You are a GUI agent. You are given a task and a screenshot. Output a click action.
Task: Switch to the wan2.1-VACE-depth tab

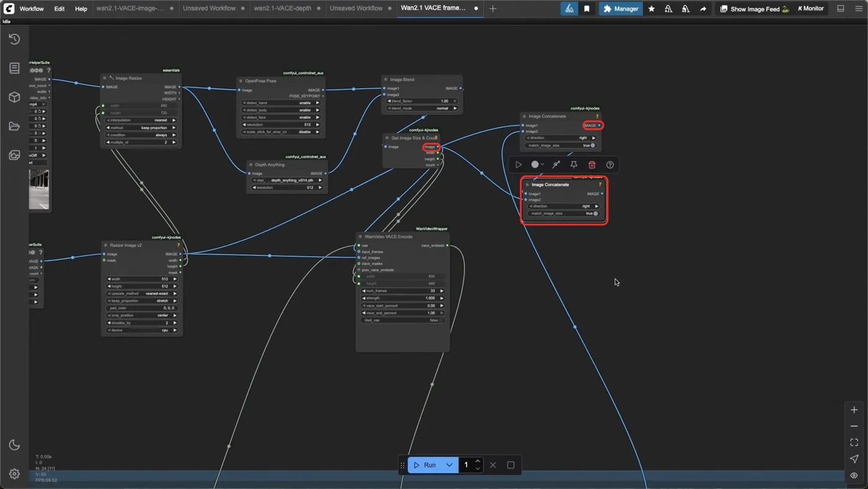(x=283, y=9)
